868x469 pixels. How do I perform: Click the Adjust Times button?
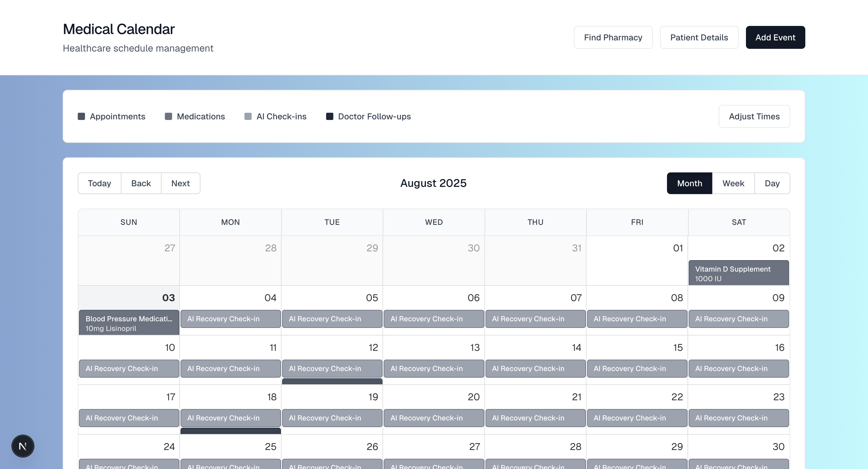[x=754, y=117]
